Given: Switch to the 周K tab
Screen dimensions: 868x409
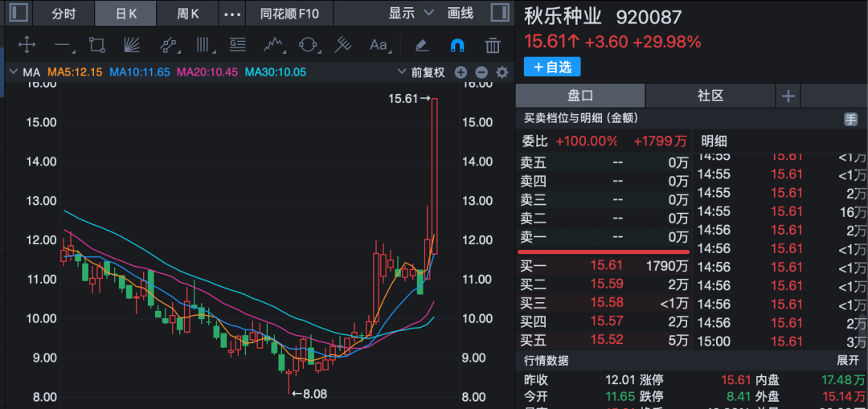Looking at the screenshot, I should pyautogui.click(x=187, y=14).
